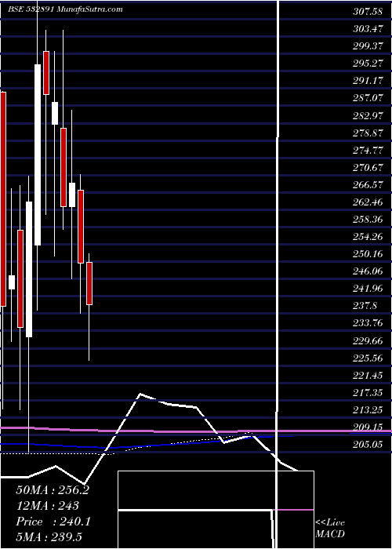The height and width of the screenshot is (549, 392).
Task: Click the 295.27 price axis label
Action: tap(367, 64)
